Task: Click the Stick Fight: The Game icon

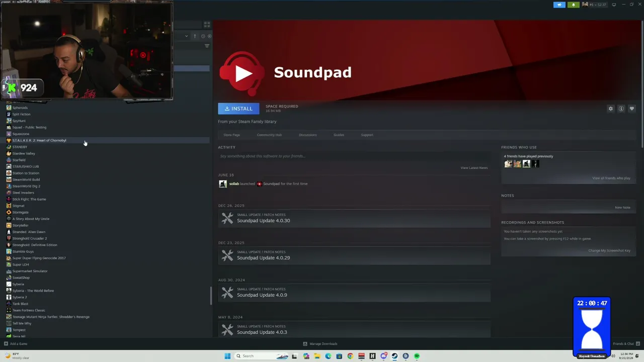Action: coord(9,199)
